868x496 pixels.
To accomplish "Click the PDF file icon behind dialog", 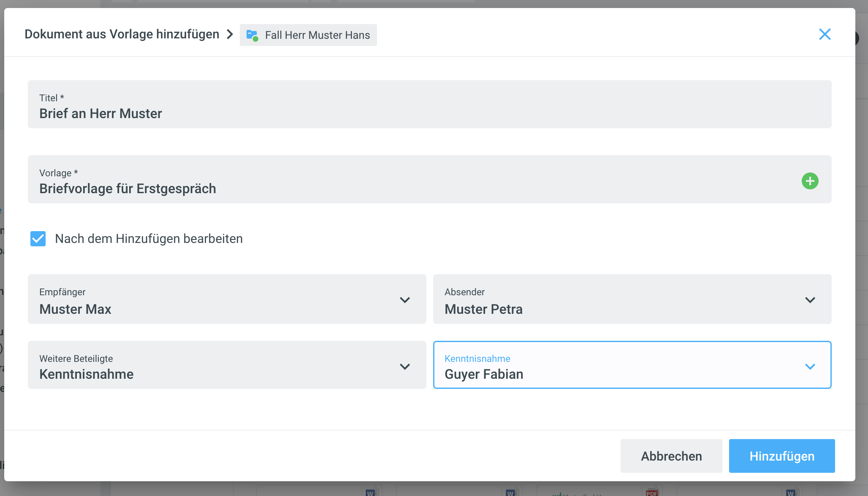I will 651,492.
